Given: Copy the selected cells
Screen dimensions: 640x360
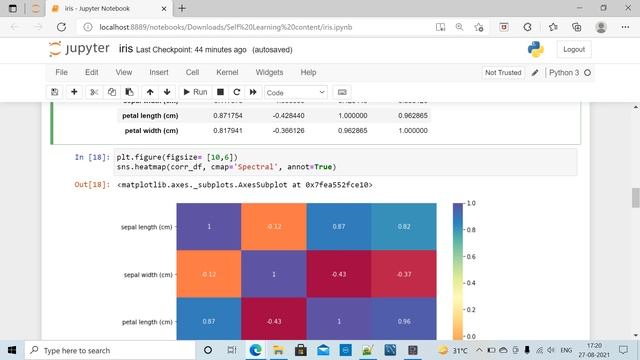Looking at the screenshot, I should click(111, 92).
